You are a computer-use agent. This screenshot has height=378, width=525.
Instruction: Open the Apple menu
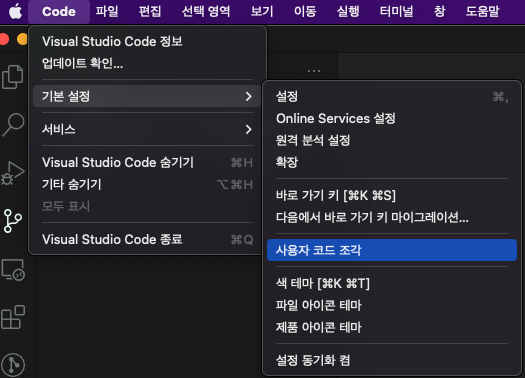(x=15, y=12)
